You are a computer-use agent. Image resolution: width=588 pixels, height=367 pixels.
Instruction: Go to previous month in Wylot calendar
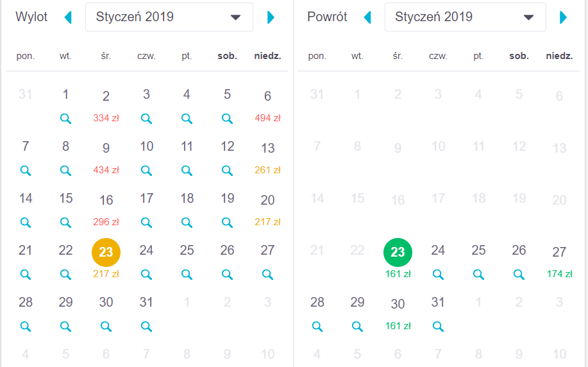pos(69,17)
